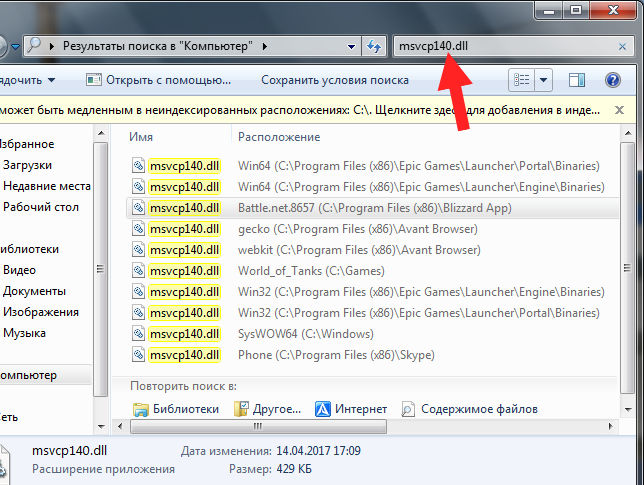The width and height of the screenshot is (644, 485).
Task: Select msvcp140.dll from Blizzard App
Action: point(184,208)
